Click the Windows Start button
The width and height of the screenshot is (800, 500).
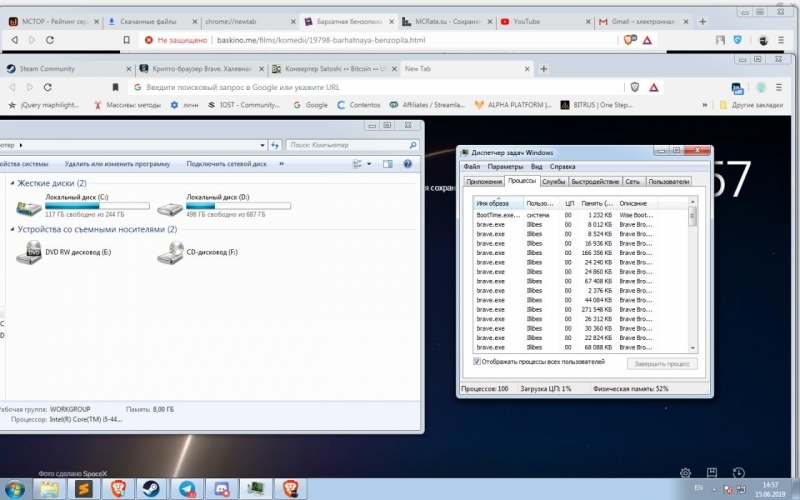click(15, 489)
